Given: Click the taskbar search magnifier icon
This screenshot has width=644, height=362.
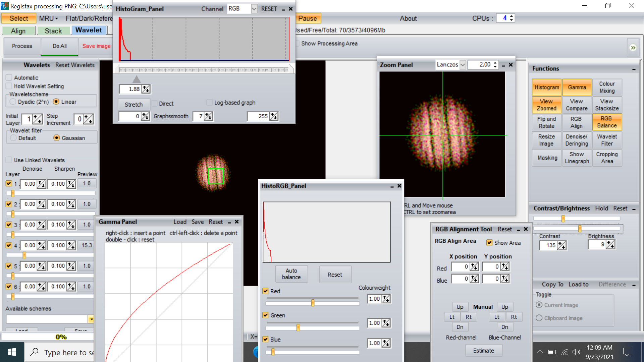Looking at the screenshot, I should coord(34,352).
